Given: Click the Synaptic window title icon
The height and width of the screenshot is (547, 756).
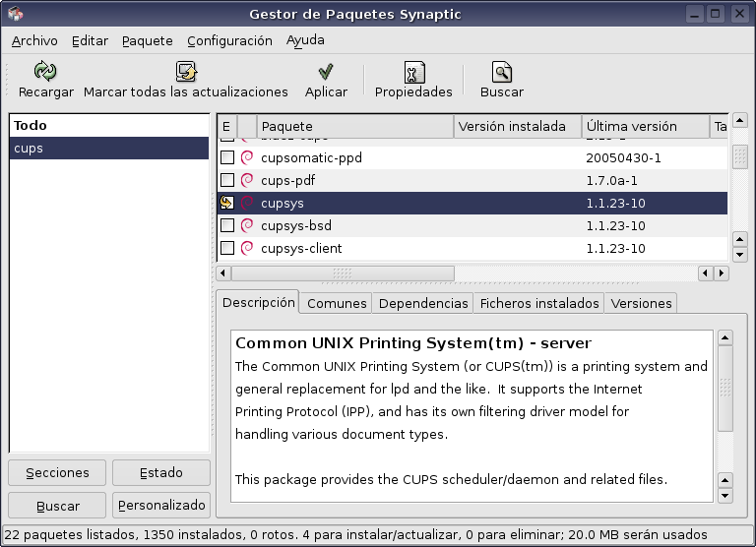Looking at the screenshot, I should pos(16,14).
